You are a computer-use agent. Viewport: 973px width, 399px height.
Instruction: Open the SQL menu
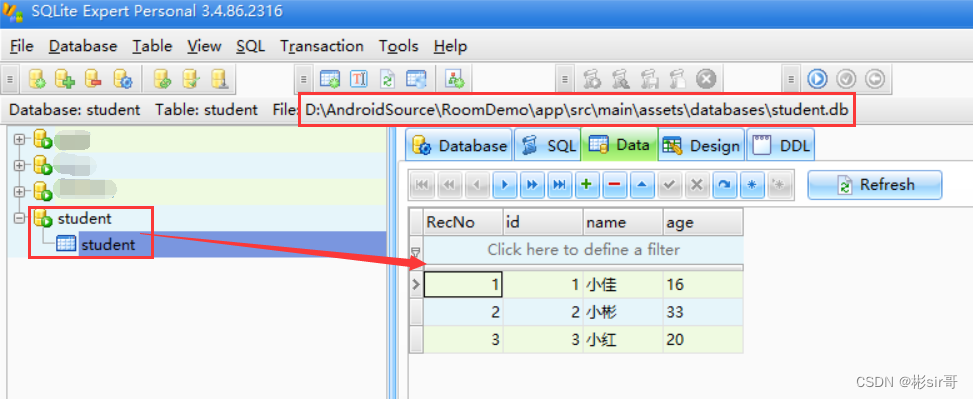[250, 46]
